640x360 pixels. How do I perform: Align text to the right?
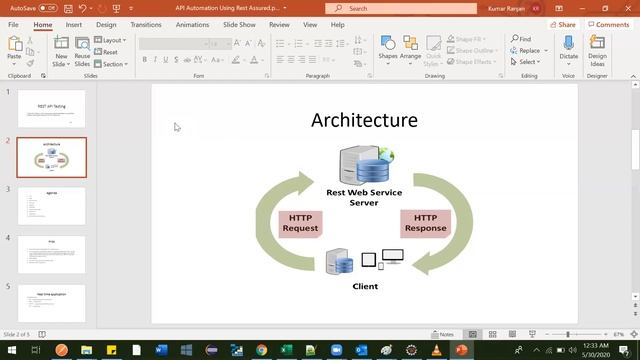(x=302, y=60)
